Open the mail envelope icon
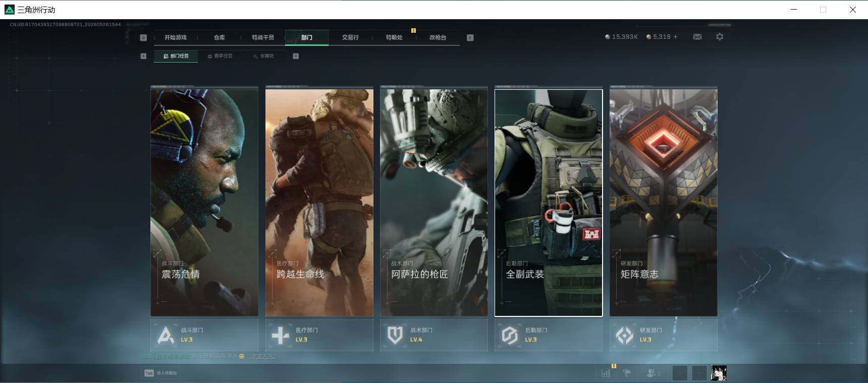This screenshot has height=383, width=868. click(x=697, y=37)
